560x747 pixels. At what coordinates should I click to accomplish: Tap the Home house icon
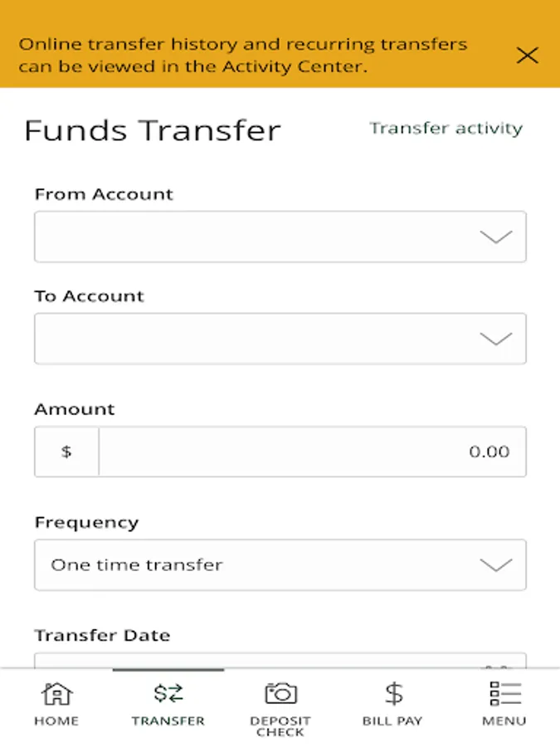point(56,693)
